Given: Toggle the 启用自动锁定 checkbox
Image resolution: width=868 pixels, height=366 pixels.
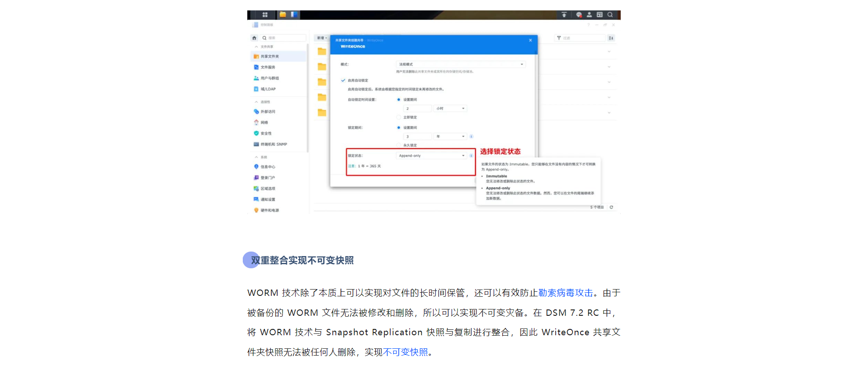Looking at the screenshot, I should click(x=343, y=81).
